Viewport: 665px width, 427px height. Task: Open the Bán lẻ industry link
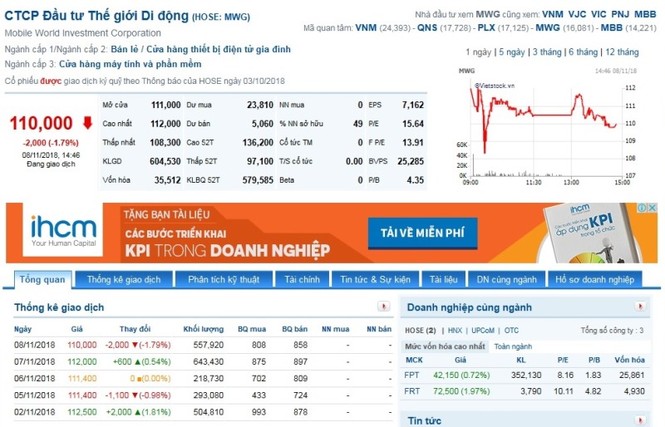124,49
